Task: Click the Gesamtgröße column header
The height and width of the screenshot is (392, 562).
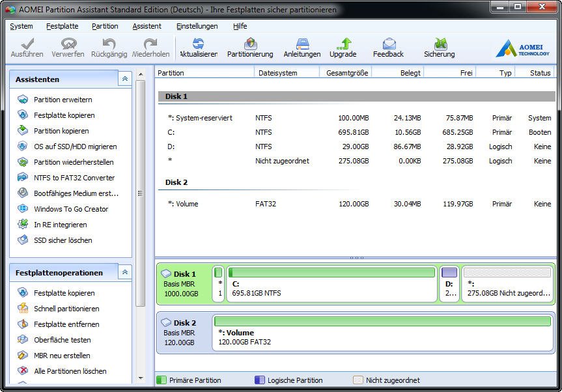Action: click(x=346, y=73)
